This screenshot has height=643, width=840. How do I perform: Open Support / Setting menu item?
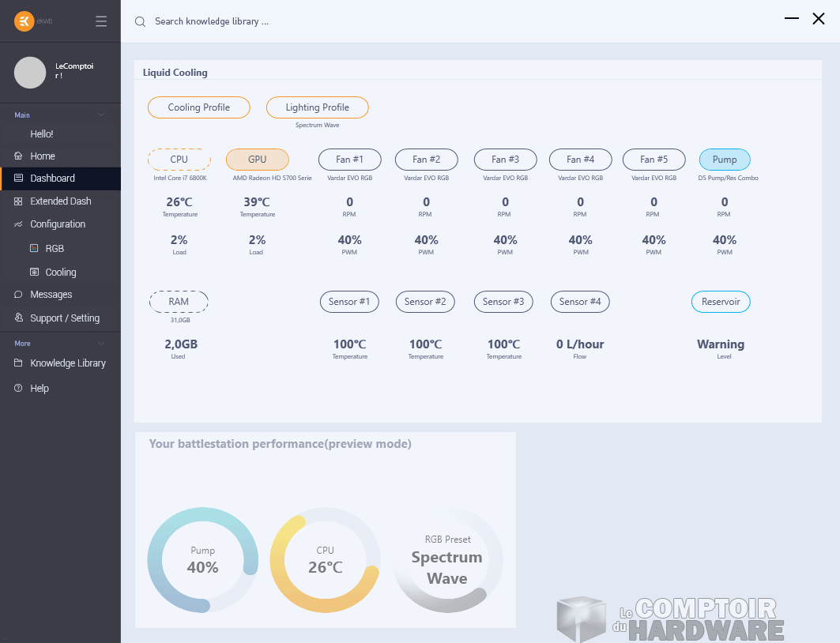[65, 318]
